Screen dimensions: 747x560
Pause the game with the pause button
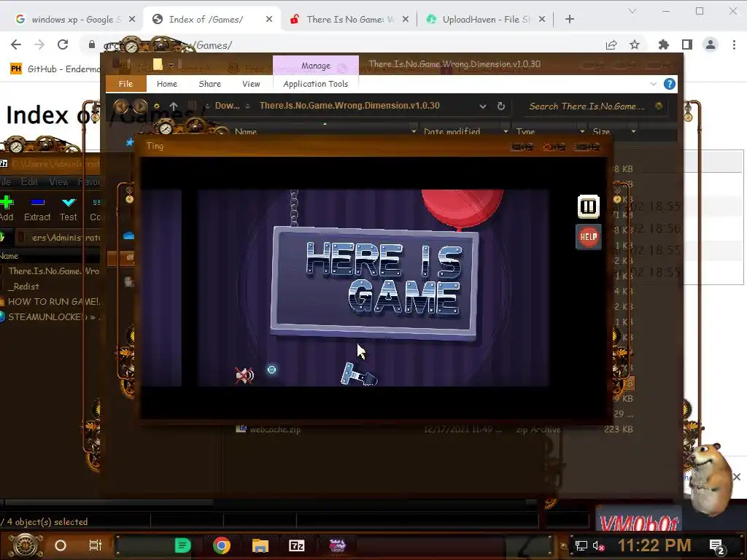[x=589, y=206]
